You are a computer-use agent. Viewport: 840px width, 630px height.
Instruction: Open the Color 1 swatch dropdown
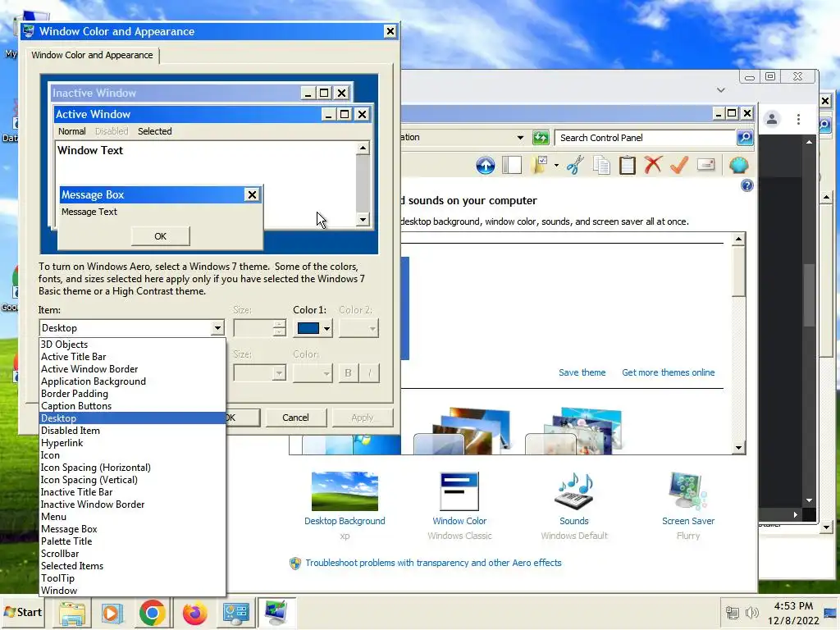tap(313, 328)
